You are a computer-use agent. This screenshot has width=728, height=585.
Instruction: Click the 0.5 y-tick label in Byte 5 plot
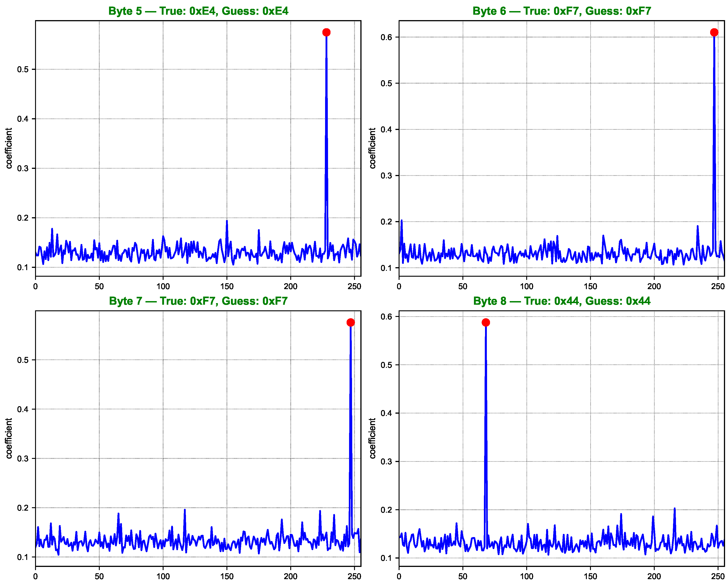click(x=23, y=69)
